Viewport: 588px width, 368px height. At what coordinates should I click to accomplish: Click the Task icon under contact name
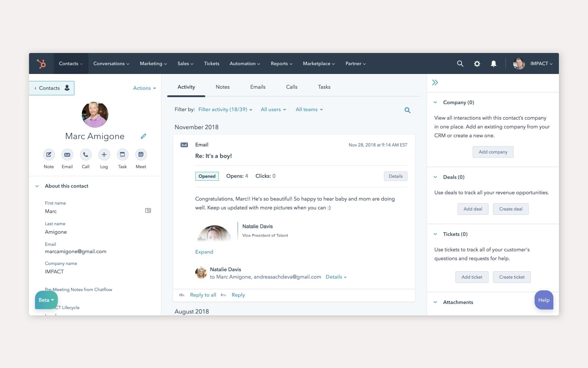click(x=122, y=155)
